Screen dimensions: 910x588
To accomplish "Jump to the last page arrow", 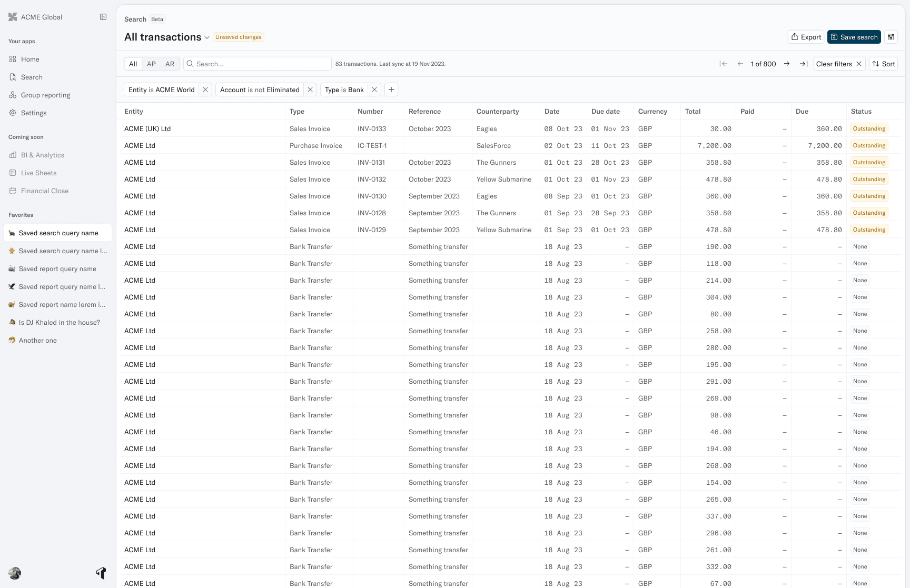I will point(804,64).
